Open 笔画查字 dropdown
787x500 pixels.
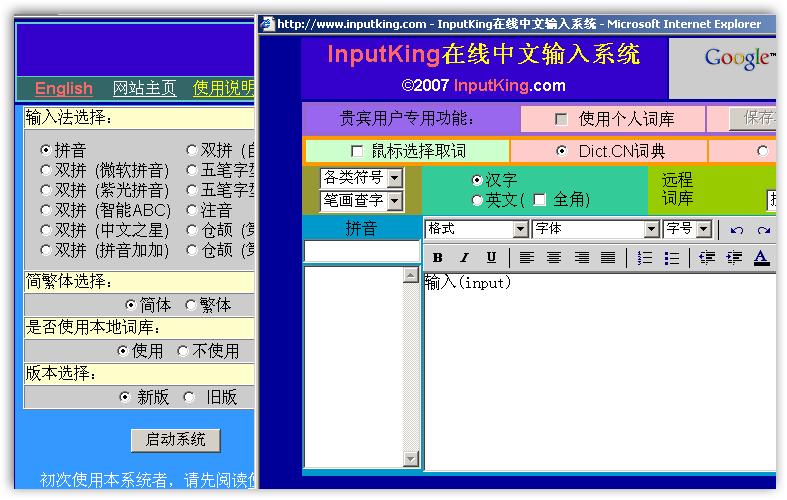coord(362,201)
